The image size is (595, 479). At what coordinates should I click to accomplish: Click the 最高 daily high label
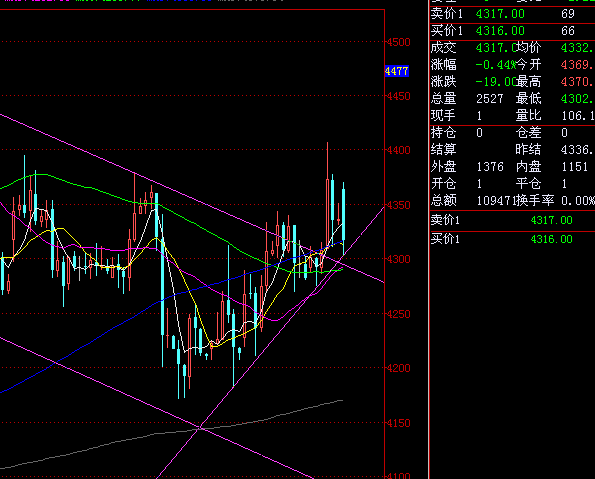[528, 82]
